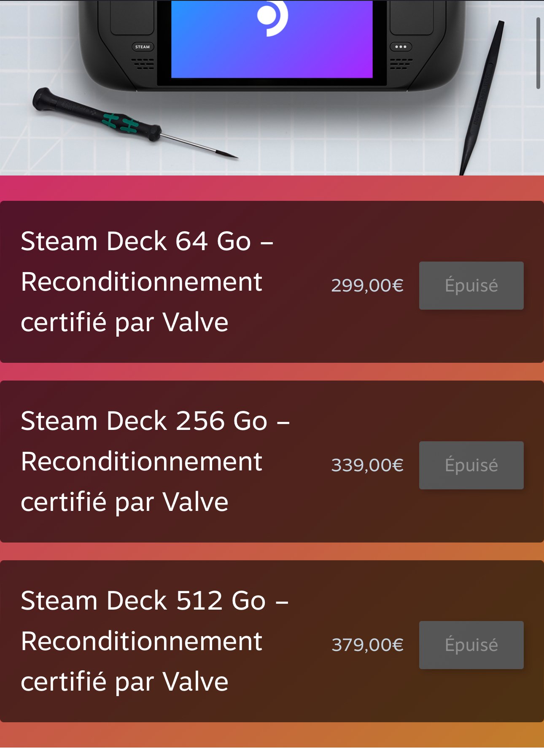Click the 299,00€ price label
Screen dimensions: 544x756
367,286
